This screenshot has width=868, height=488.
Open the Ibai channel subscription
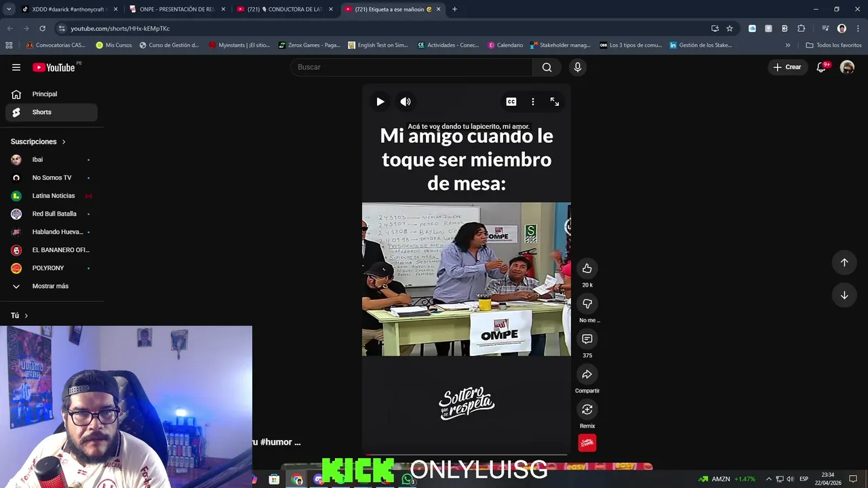pos(52,159)
